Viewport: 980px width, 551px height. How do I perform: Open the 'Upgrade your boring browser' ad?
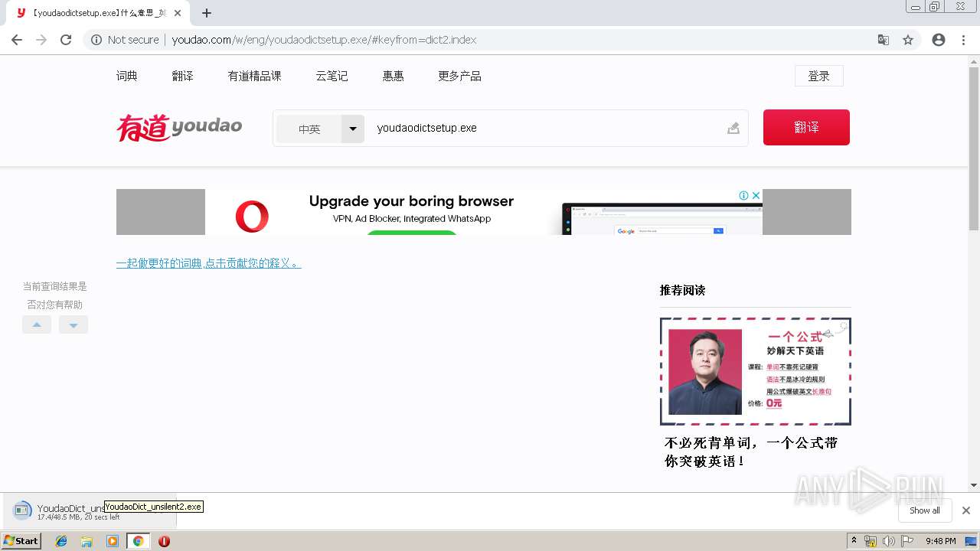click(411, 201)
